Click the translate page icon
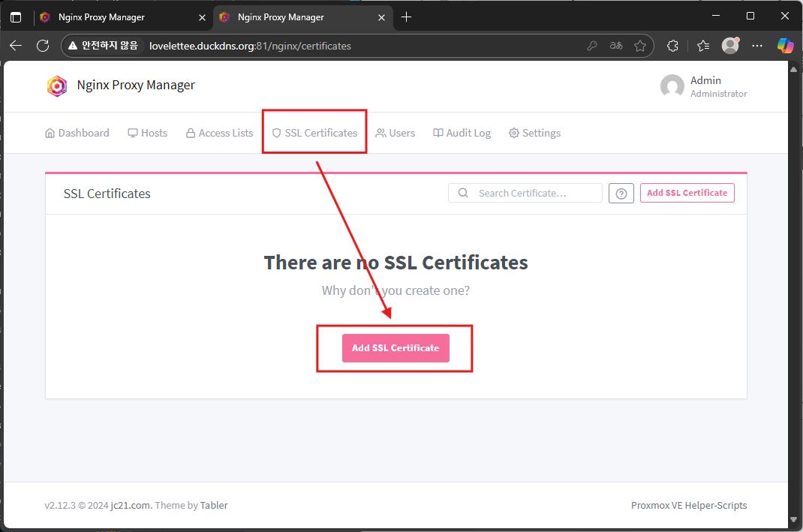Viewport: 803px width, 532px height. (x=616, y=46)
